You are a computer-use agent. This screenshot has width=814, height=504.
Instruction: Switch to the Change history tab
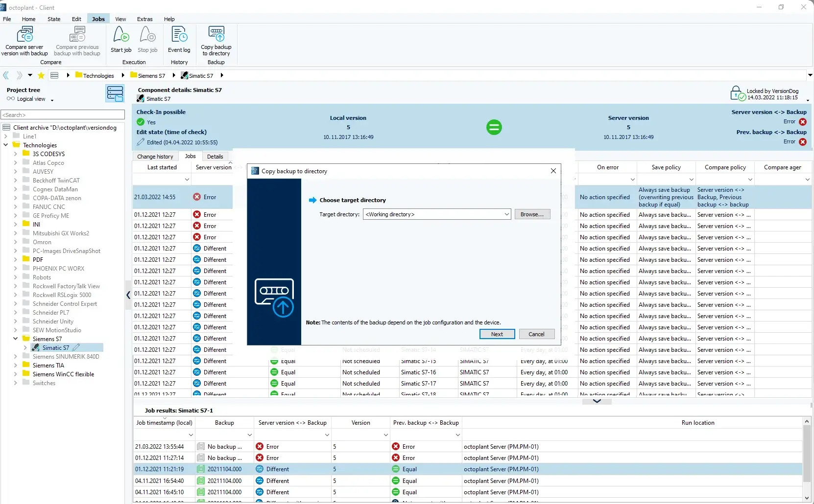click(155, 157)
